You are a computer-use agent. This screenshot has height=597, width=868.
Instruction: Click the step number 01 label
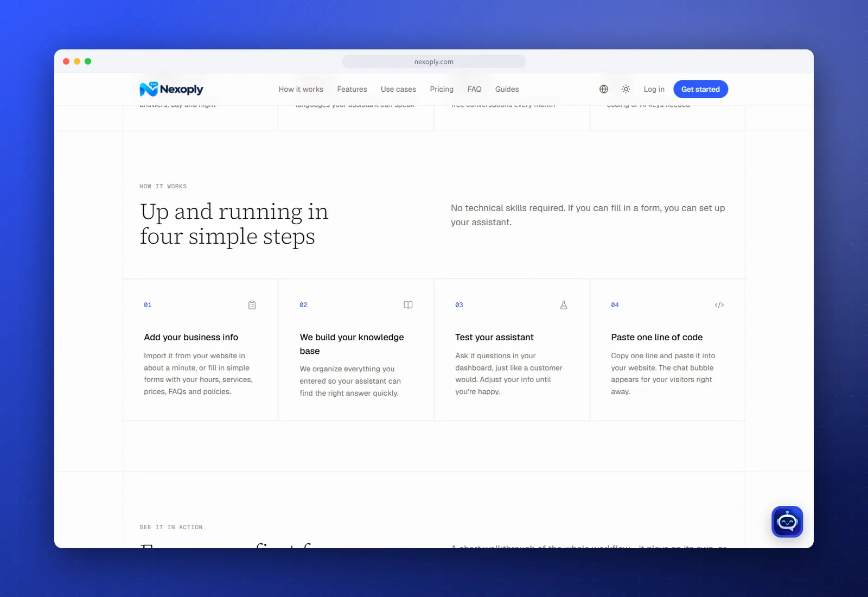point(148,305)
